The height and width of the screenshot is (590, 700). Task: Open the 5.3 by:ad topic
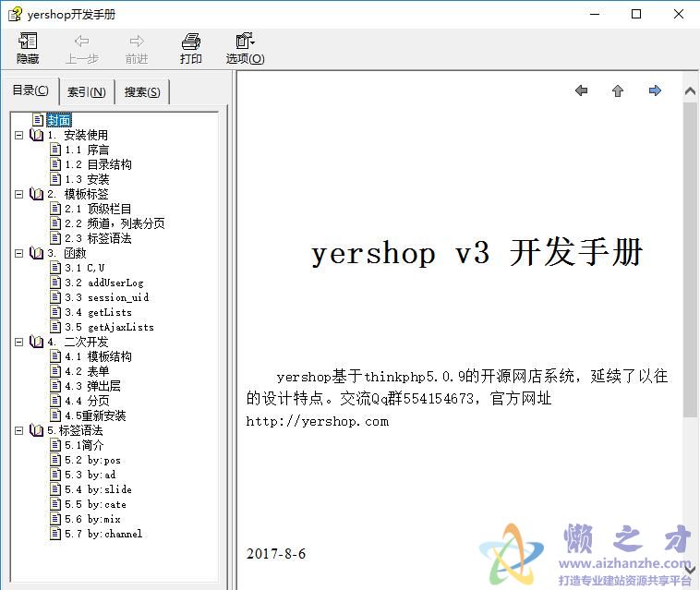pyautogui.click(x=91, y=475)
